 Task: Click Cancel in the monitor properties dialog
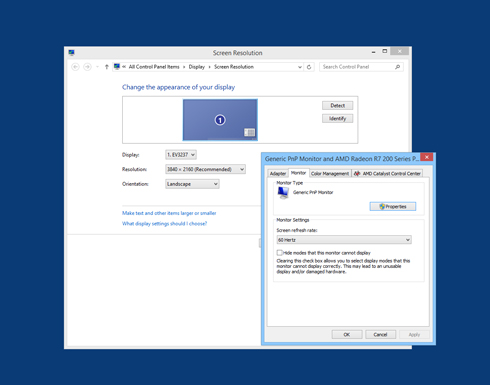point(380,334)
